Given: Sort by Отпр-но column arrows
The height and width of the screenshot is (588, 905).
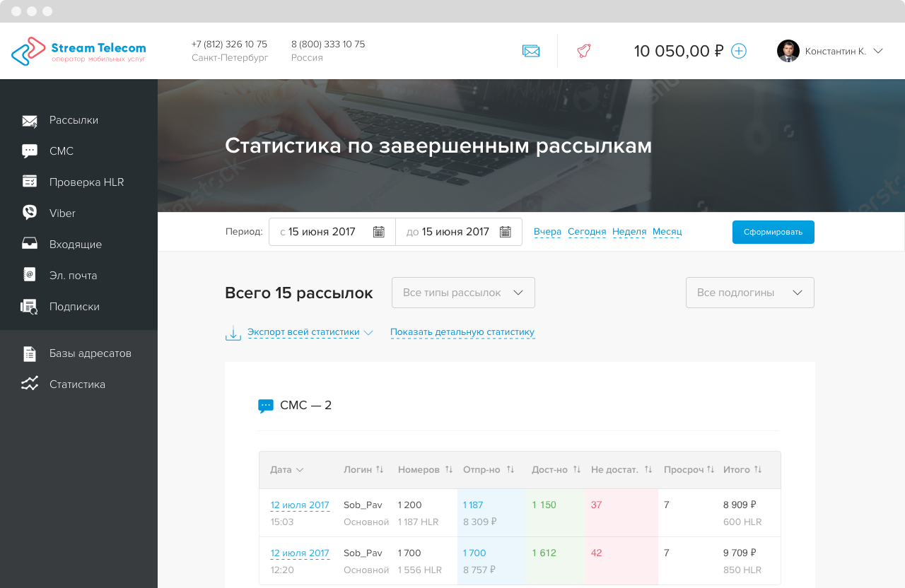Looking at the screenshot, I should click(510, 470).
